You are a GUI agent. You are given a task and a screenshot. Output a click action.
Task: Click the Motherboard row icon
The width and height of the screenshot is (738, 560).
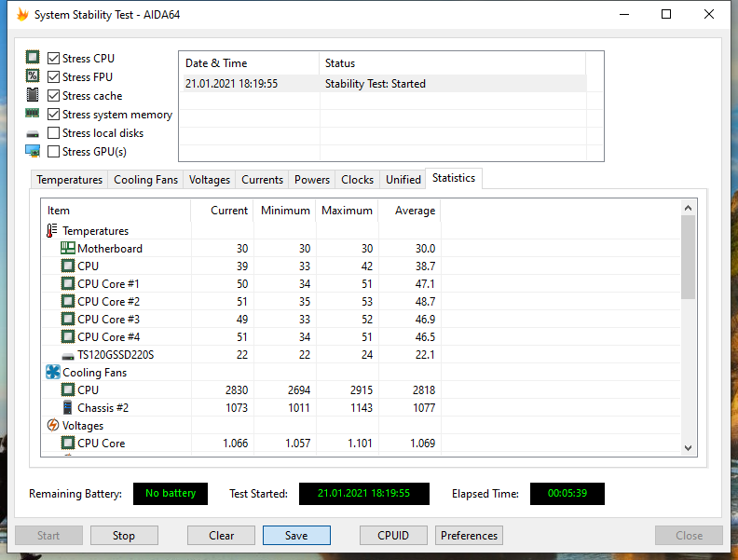coord(68,248)
